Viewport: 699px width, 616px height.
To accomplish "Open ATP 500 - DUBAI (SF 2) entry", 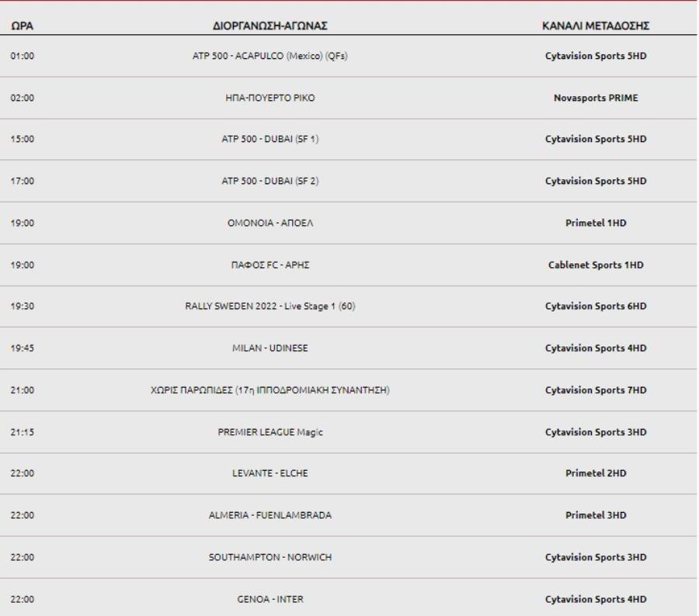I will tap(270, 181).
